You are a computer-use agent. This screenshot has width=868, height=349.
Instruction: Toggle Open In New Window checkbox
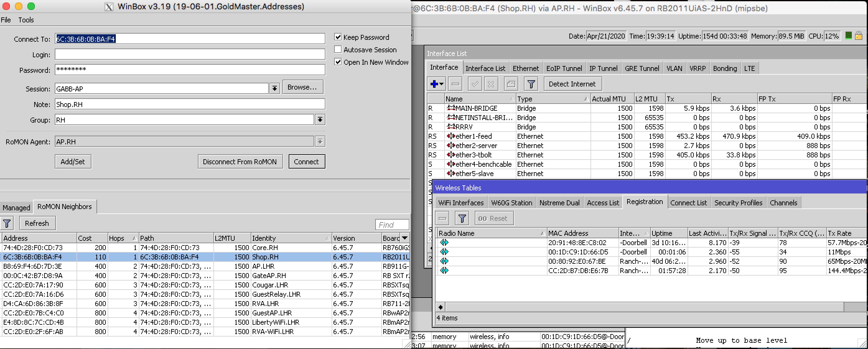point(338,62)
